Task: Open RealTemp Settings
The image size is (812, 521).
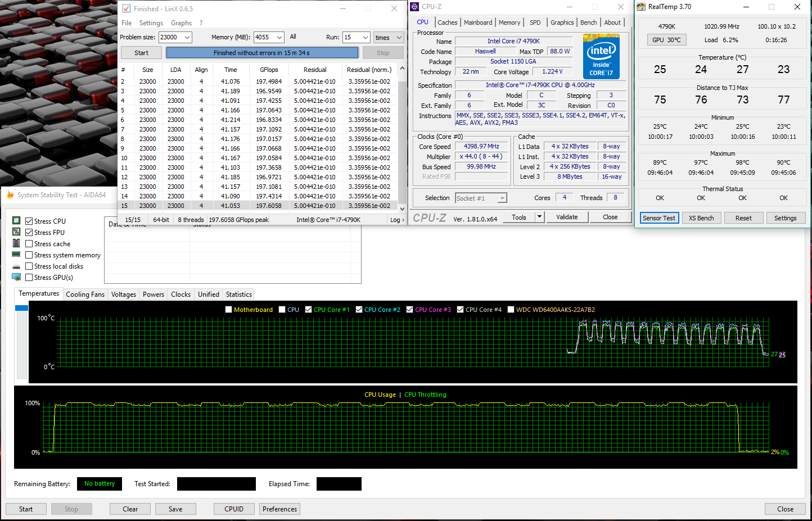Action: 786,218
